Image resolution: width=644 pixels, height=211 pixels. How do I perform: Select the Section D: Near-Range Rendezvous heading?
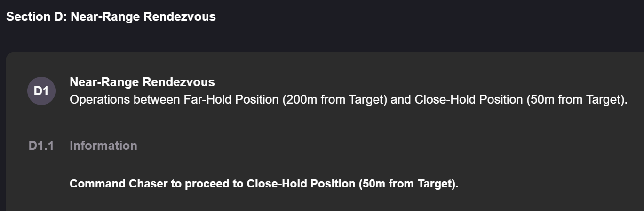coord(111,17)
